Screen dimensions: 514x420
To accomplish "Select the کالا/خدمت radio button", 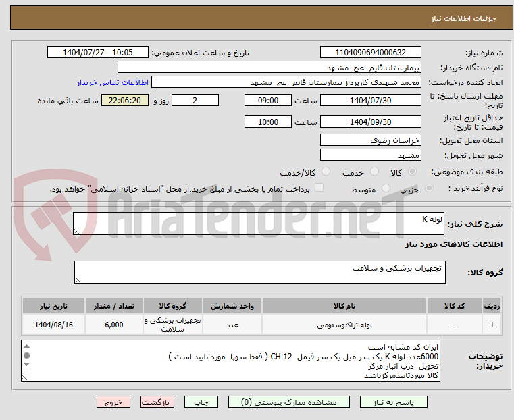I will [x=326, y=172].
